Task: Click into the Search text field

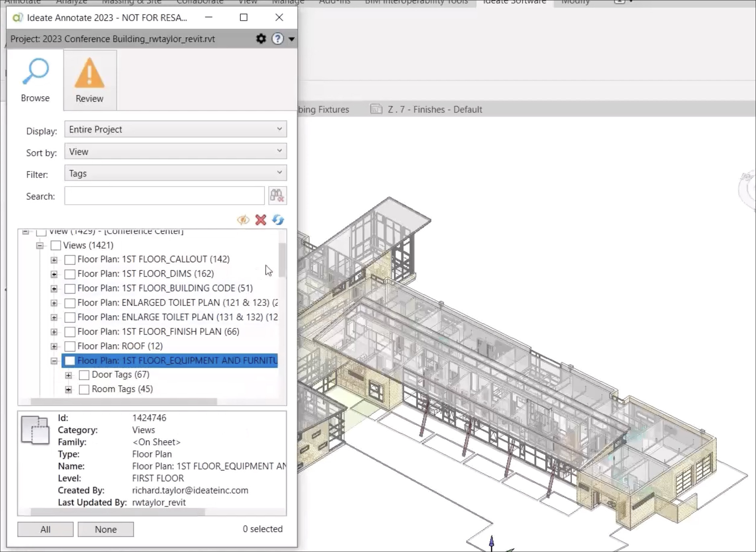Action: pyautogui.click(x=164, y=196)
